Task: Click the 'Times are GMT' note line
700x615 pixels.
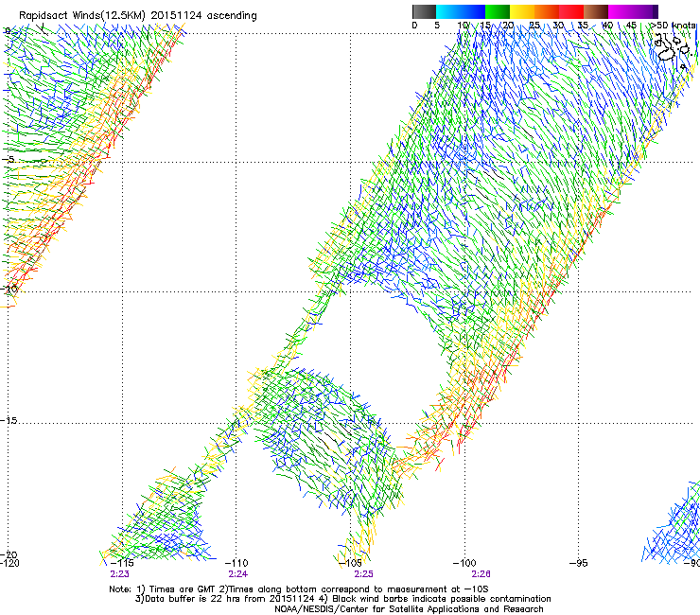Action: [299, 589]
